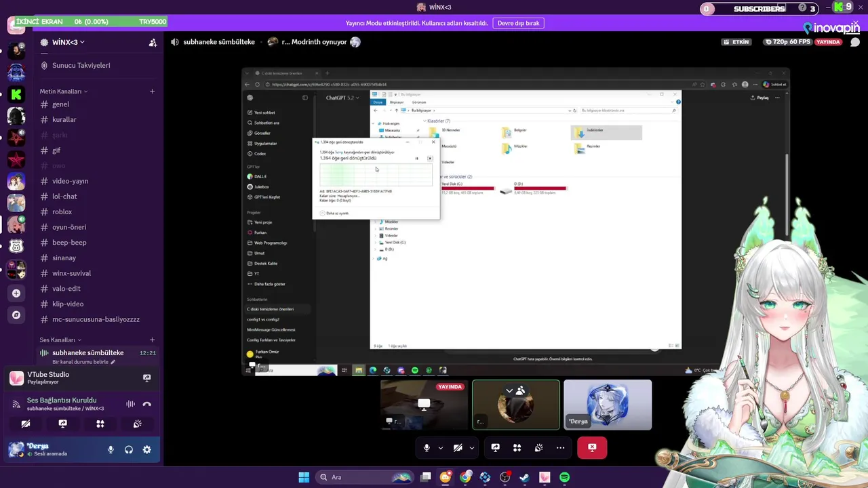868x488 pixels.
Task: Select the 'Derya participant tile
Action: click(x=608, y=405)
